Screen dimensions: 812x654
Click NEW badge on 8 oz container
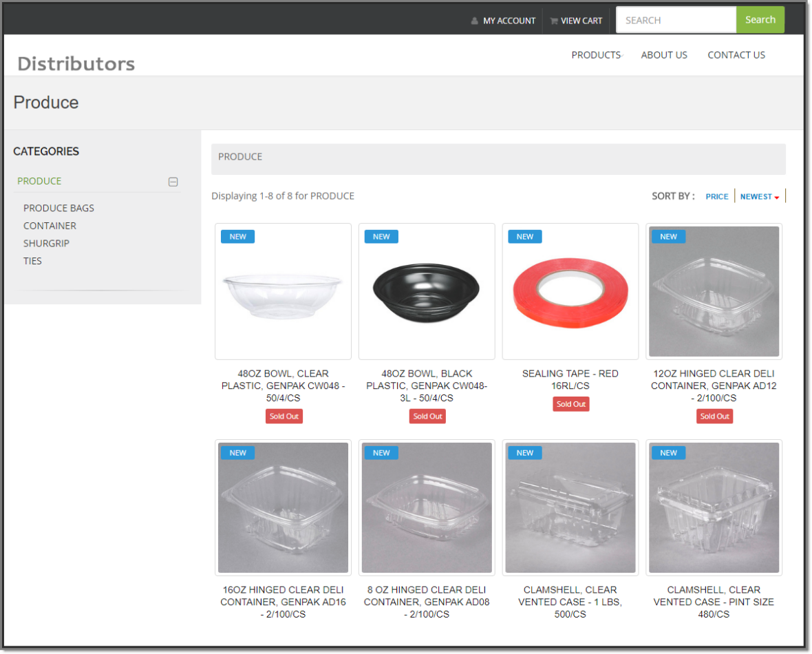381,452
